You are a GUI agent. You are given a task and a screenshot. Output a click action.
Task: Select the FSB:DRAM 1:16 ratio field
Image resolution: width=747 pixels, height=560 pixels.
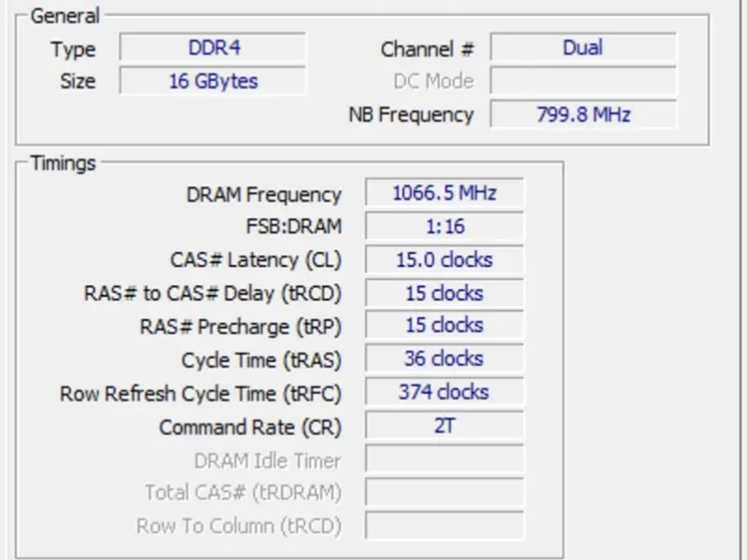[444, 226]
